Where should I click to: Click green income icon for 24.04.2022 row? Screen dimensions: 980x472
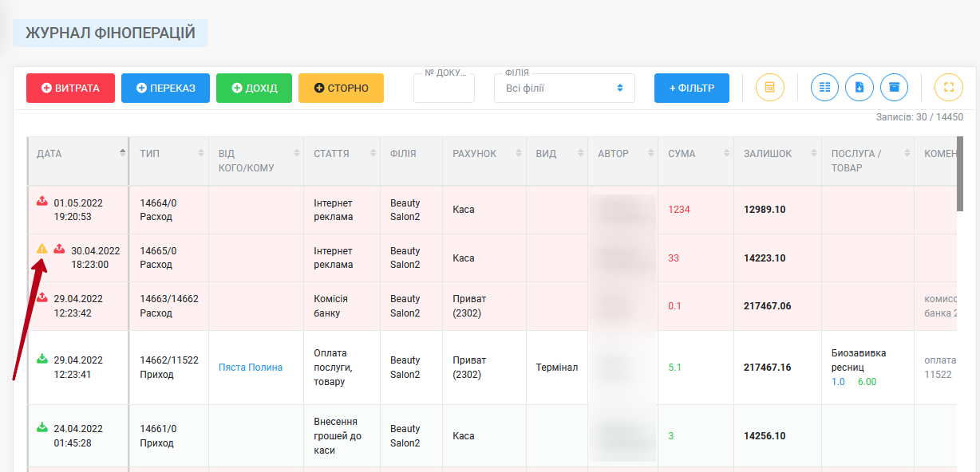click(x=42, y=427)
